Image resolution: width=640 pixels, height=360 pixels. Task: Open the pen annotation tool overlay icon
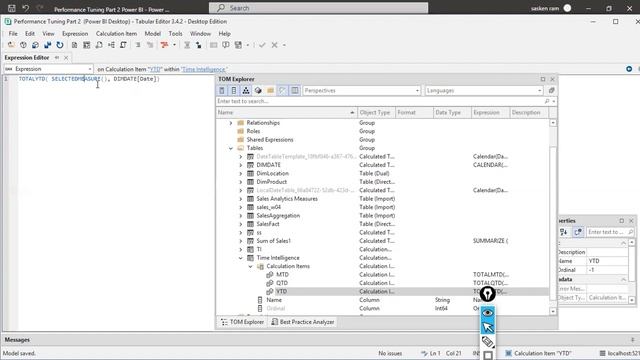point(487,294)
